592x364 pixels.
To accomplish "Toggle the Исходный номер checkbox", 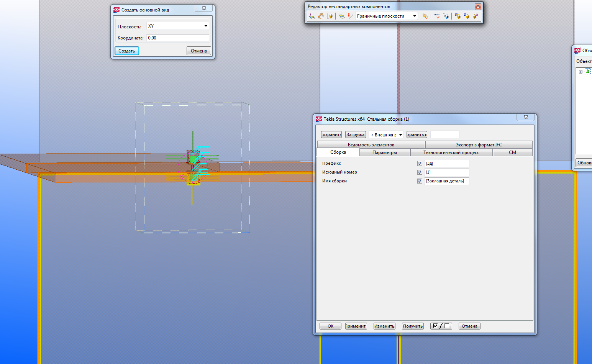I will [420, 172].
